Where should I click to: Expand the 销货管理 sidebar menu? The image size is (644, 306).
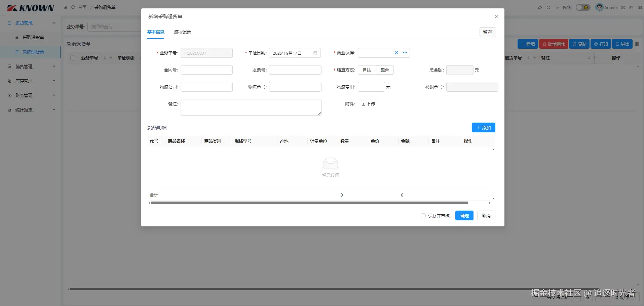tap(30, 67)
